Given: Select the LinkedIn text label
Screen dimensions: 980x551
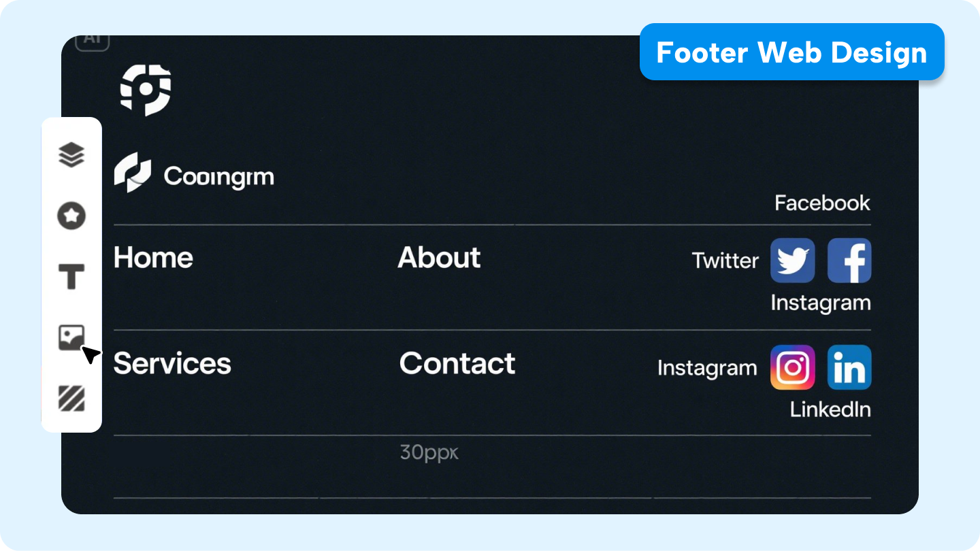Looking at the screenshot, I should coord(830,410).
